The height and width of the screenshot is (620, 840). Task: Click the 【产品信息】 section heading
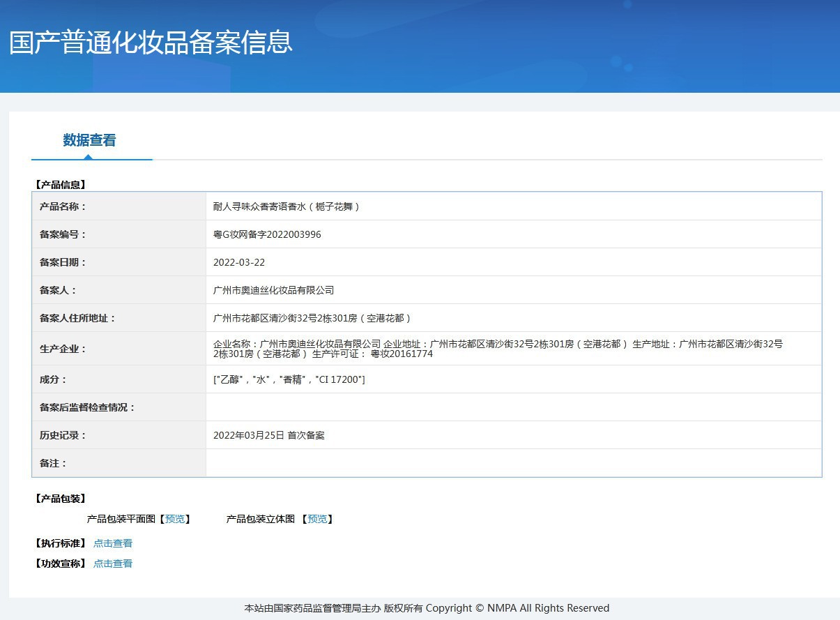coord(60,185)
